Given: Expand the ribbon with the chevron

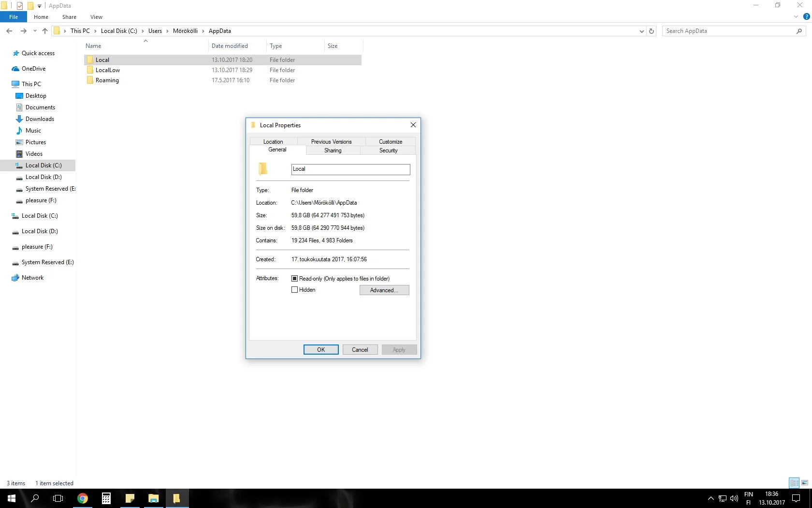Looking at the screenshot, I should click(796, 17).
